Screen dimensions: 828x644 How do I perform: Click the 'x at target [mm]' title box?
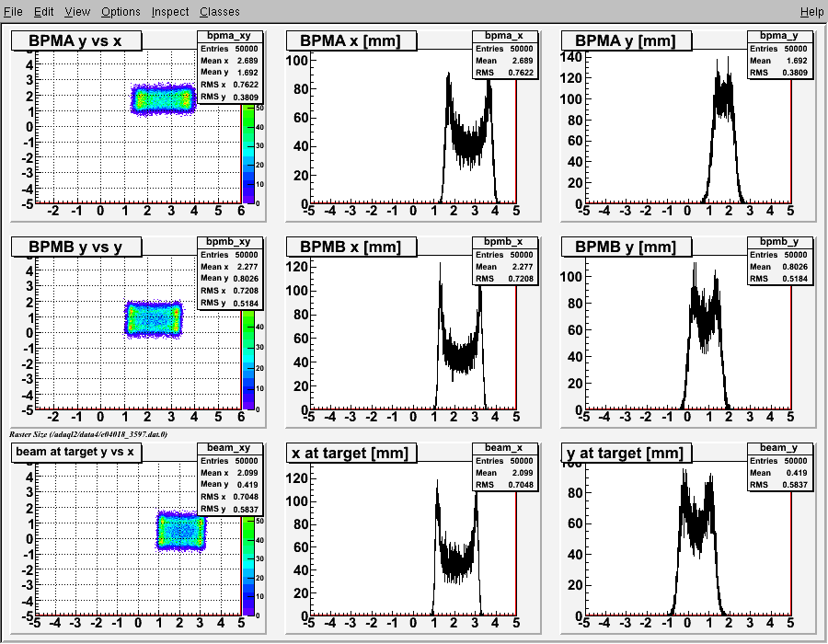click(351, 453)
